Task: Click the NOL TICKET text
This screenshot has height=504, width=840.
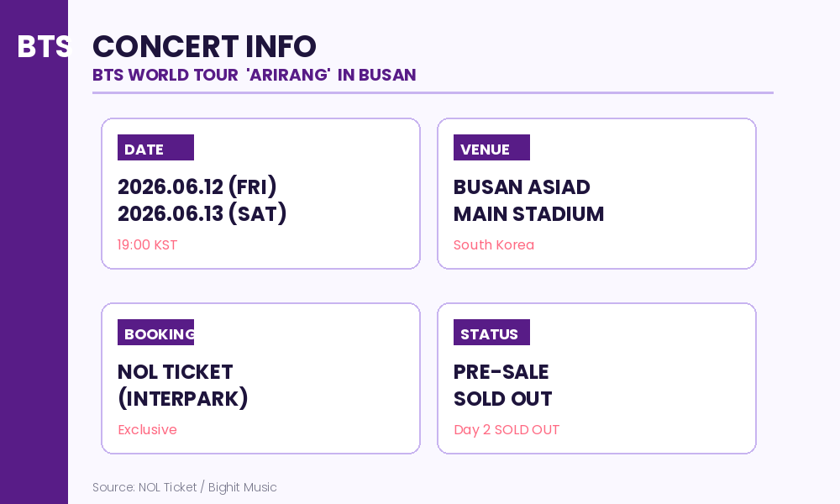Action: tap(176, 372)
